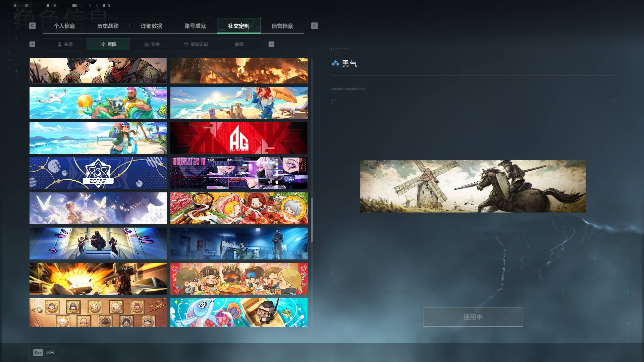Select the chibi feast table banner
Viewport: 644px width, 362px height.
239,279
